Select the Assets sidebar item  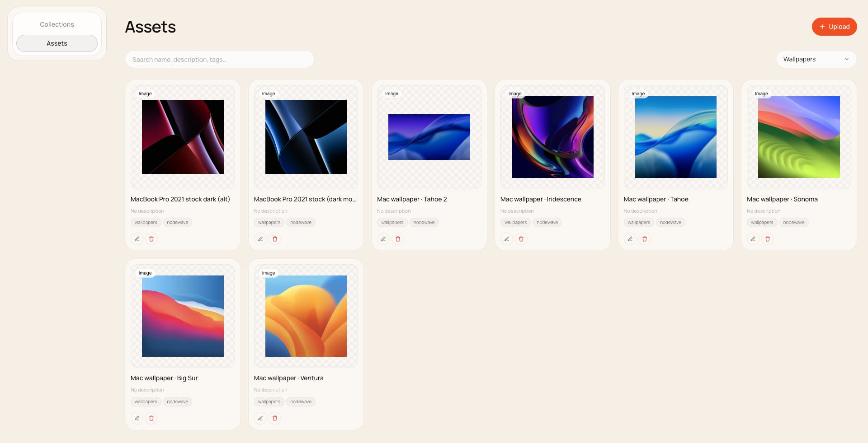pyautogui.click(x=57, y=43)
